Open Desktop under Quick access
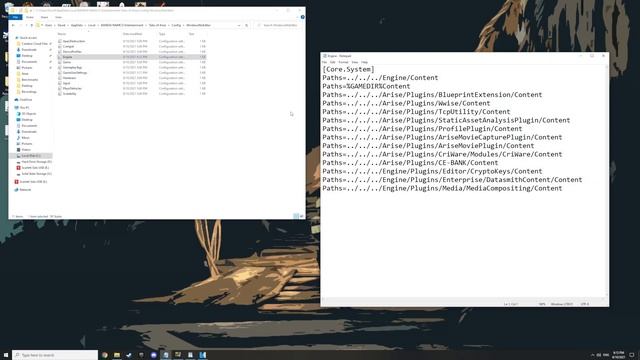The width and height of the screenshot is (640, 360). pos(27,56)
